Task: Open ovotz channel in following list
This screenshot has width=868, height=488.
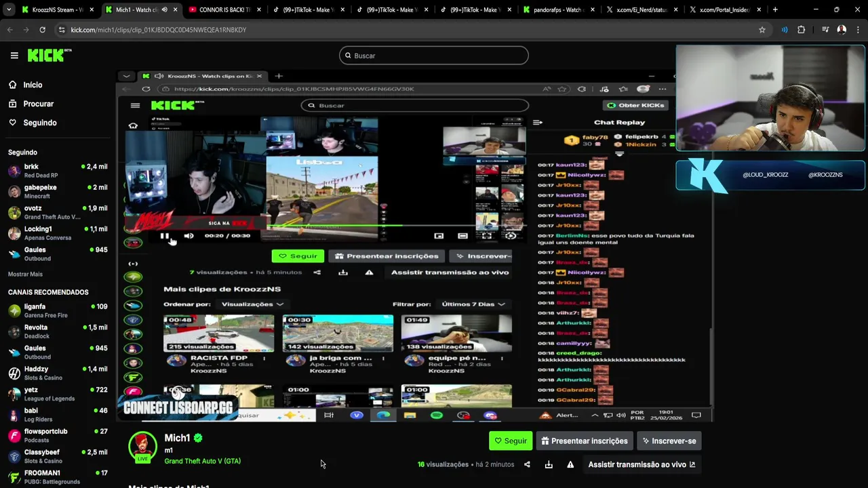Action: pos(58,212)
